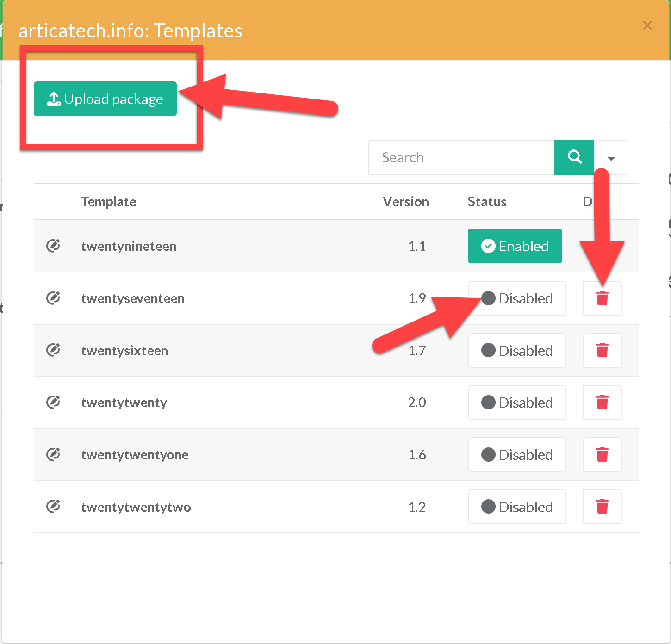Click the edit icon beside twentynineteen

coord(53,246)
